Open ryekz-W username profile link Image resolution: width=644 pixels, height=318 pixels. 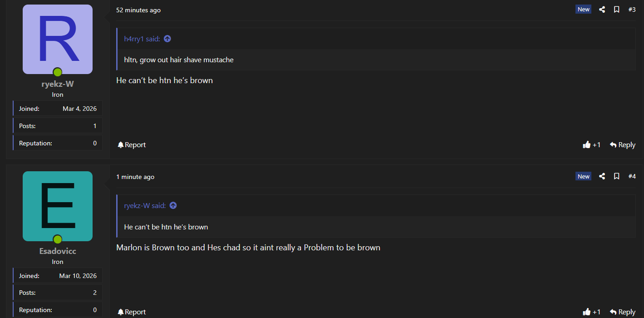tap(58, 84)
